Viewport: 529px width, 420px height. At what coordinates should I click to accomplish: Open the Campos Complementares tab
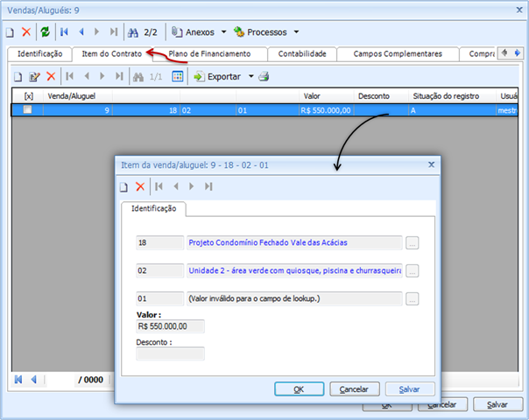398,54
